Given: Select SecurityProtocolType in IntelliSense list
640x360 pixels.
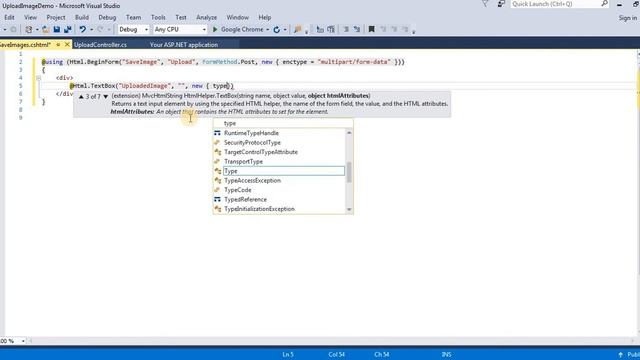Looking at the screenshot, I should [252, 142].
